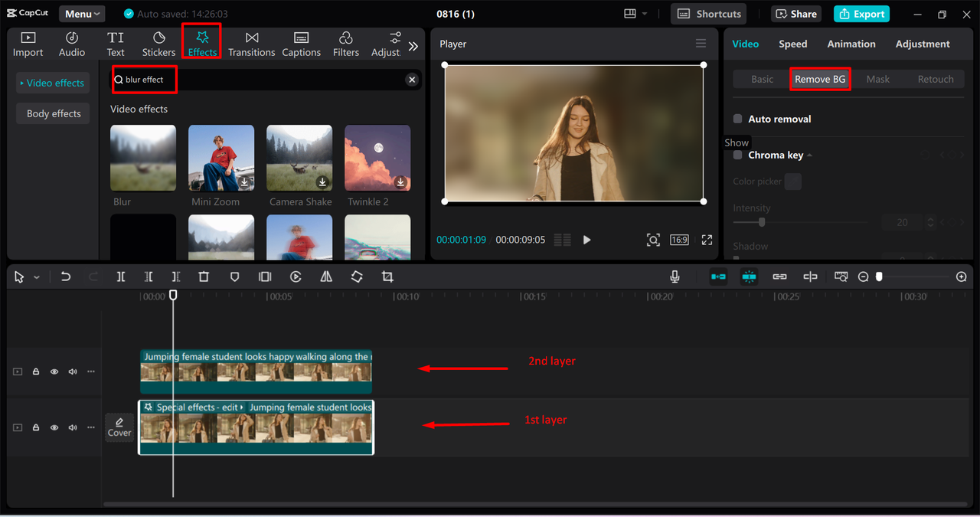
Task: Mute the 1st layer track
Action: [73, 427]
